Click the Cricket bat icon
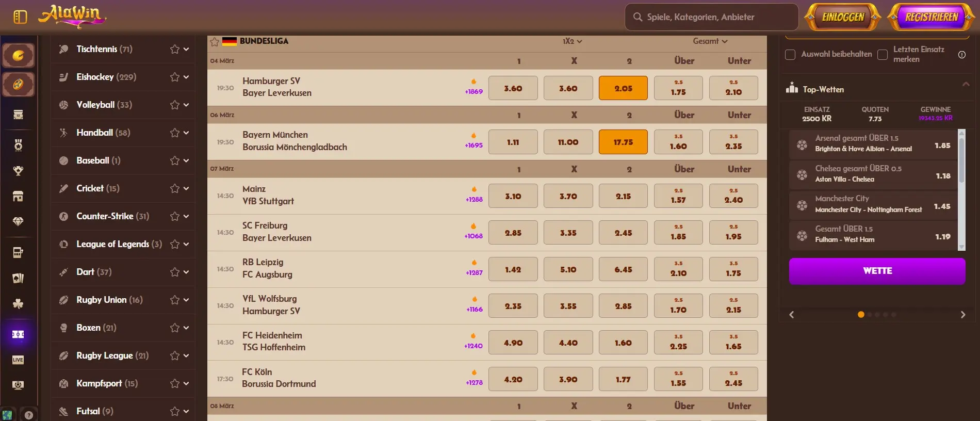The width and height of the screenshot is (980, 421). [x=63, y=188]
